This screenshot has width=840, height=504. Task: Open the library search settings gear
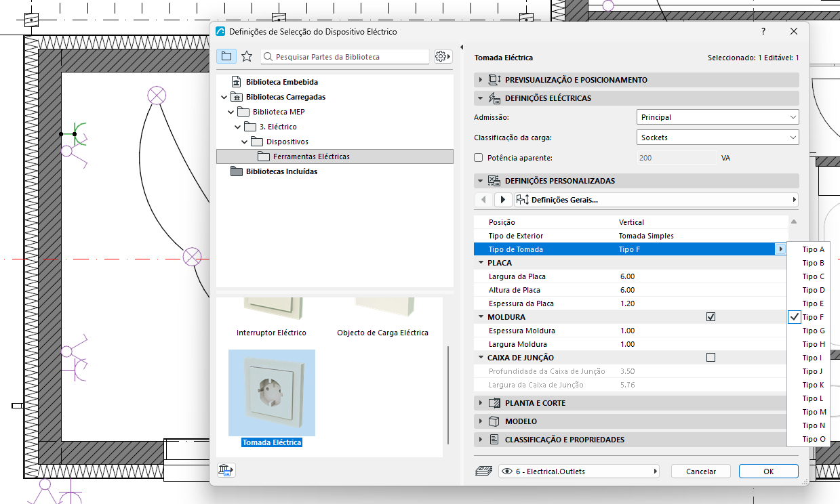coord(443,56)
